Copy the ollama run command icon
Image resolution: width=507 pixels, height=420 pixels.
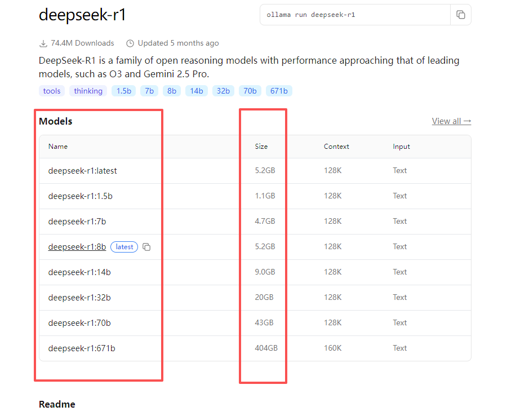(x=460, y=15)
